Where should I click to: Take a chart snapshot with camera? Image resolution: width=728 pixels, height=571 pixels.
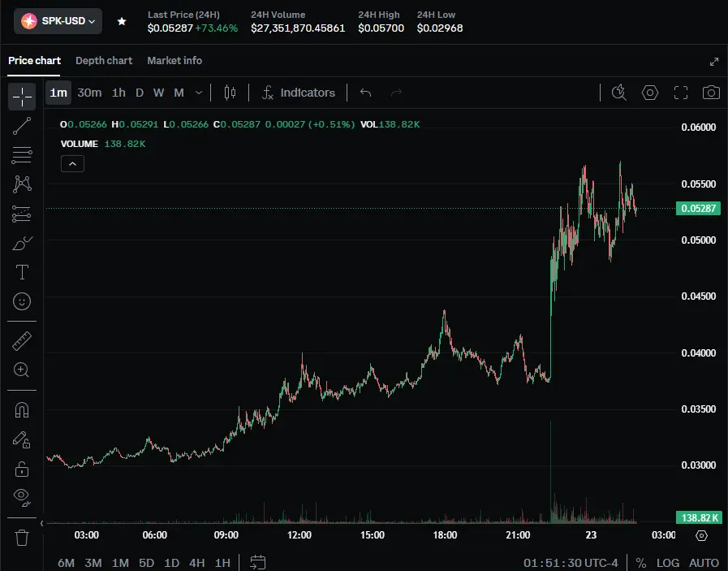711,93
